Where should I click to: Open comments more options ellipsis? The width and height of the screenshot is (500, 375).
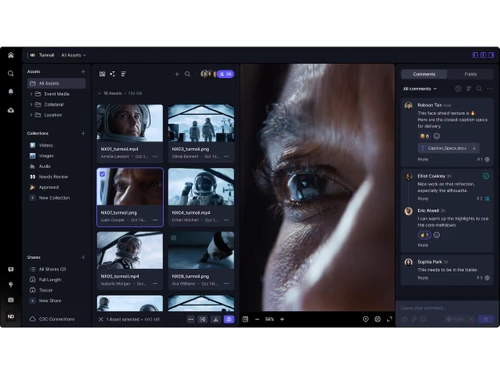[489, 89]
